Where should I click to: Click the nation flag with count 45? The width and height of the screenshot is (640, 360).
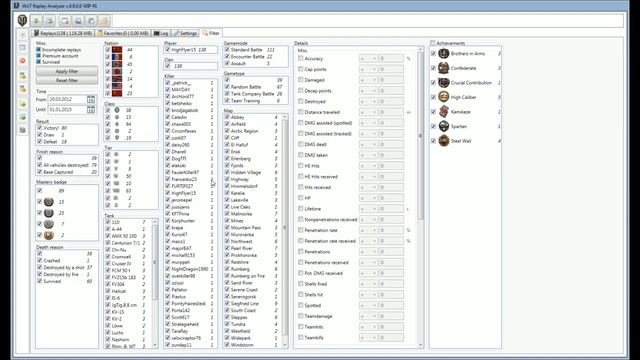(117, 64)
